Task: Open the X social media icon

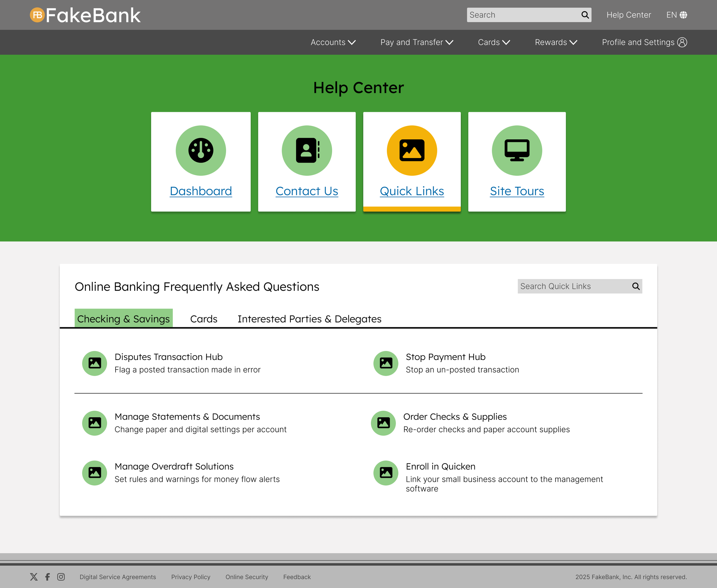Action: tap(34, 577)
